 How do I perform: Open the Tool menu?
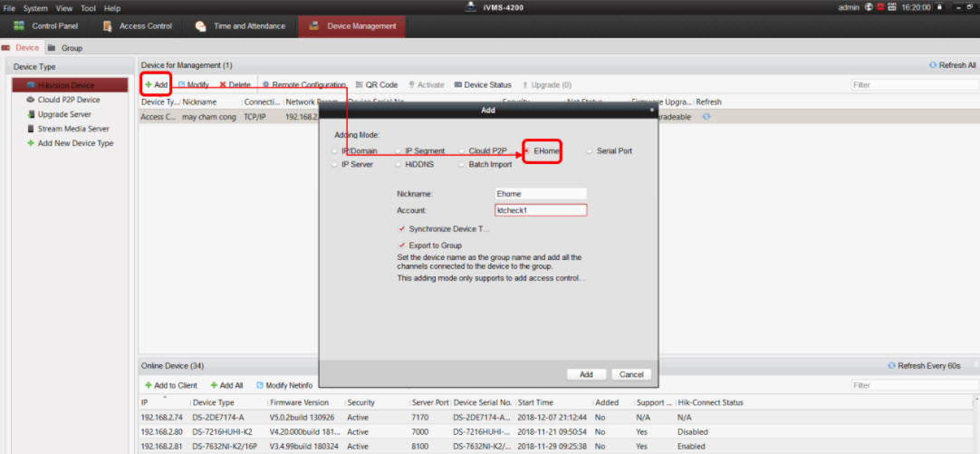point(88,7)
